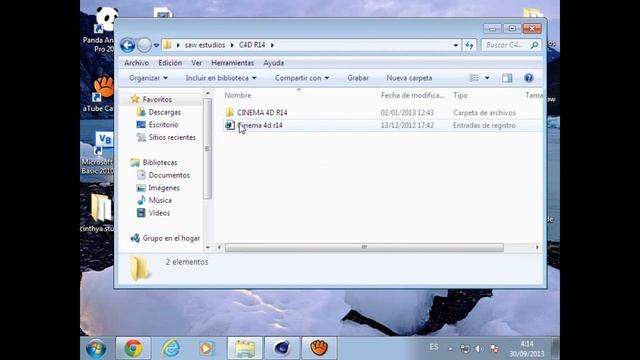Open Microsoft Visual Basic 2010 desktop shortcut
This screenshot has height=360, width=640.
pyautogui.click(x=98, y=153)
